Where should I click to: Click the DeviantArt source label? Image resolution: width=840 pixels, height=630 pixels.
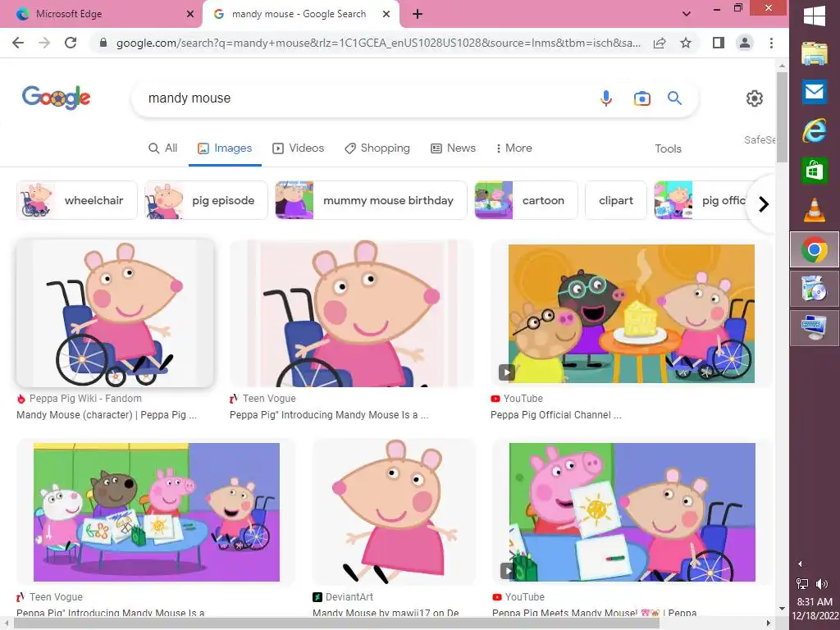(343, 597)
